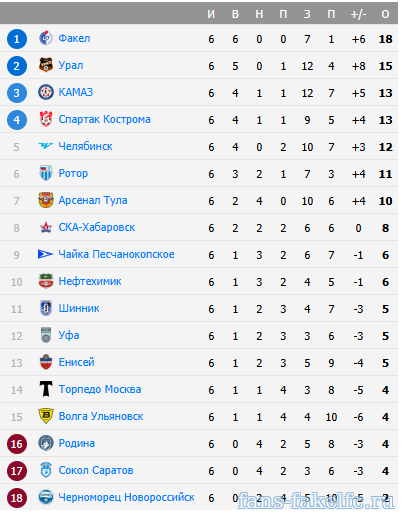Screen dimensions: 405x519
Task: Click the Волга Ульяновск yellow shield icon
Action: (x=46, y=416)
